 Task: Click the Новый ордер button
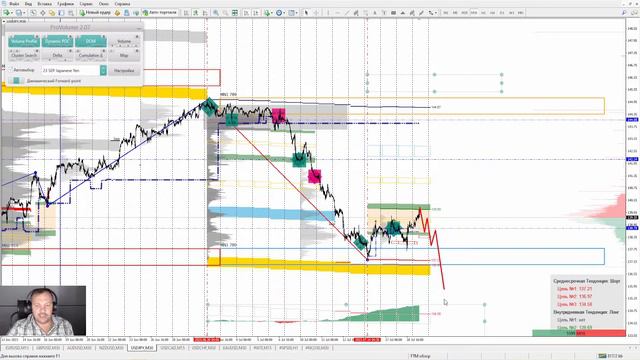(x=95, y=13)
